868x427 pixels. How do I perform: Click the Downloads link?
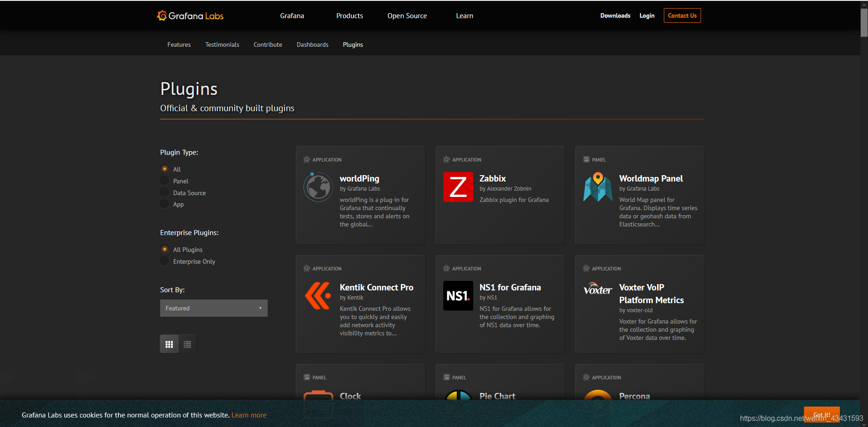coord(615,15)
